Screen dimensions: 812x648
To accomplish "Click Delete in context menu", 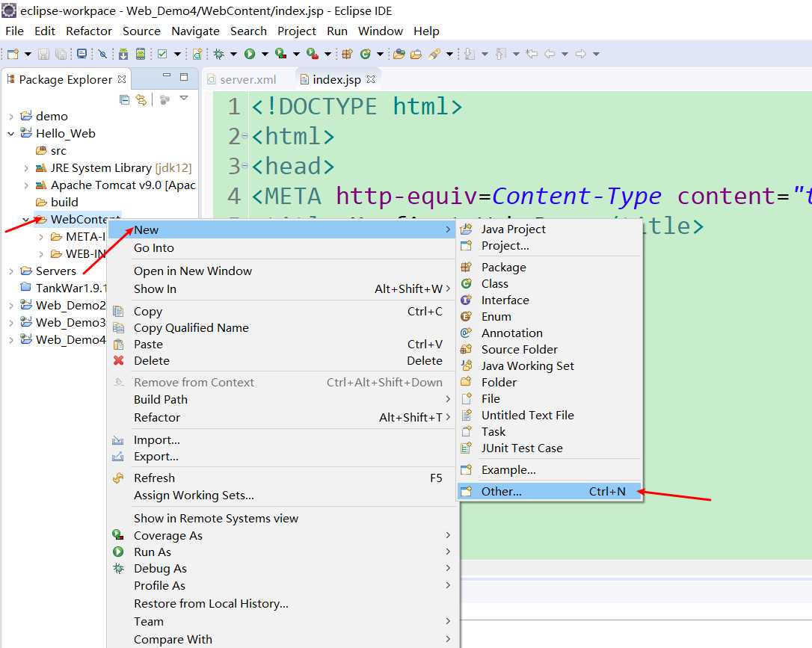I will [282, 361].
